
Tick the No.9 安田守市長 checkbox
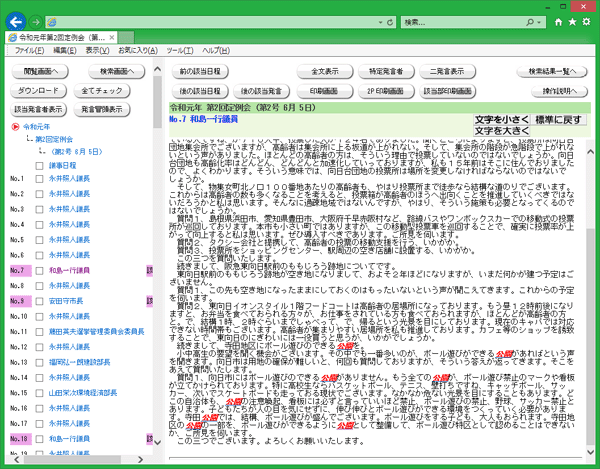39,301
